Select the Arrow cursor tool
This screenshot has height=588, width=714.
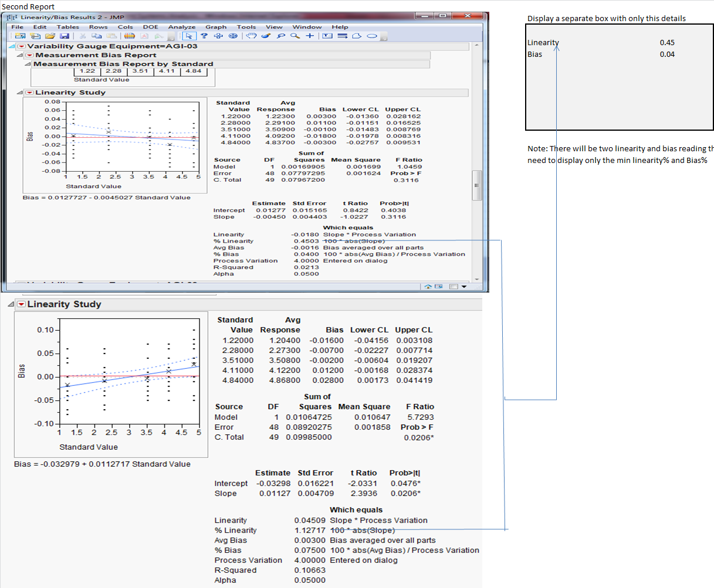pyautogui.click(x=189, y=36)
